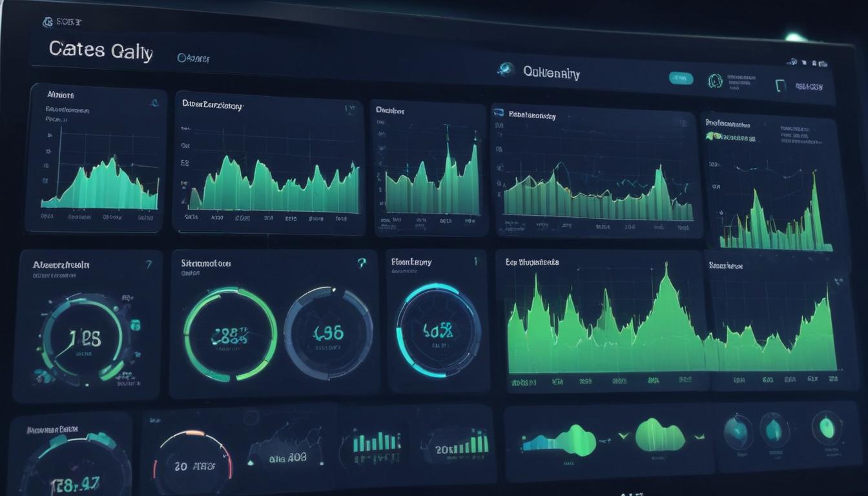
Task: Select the Cates Qaly menu title
Action: click(100, 51)
